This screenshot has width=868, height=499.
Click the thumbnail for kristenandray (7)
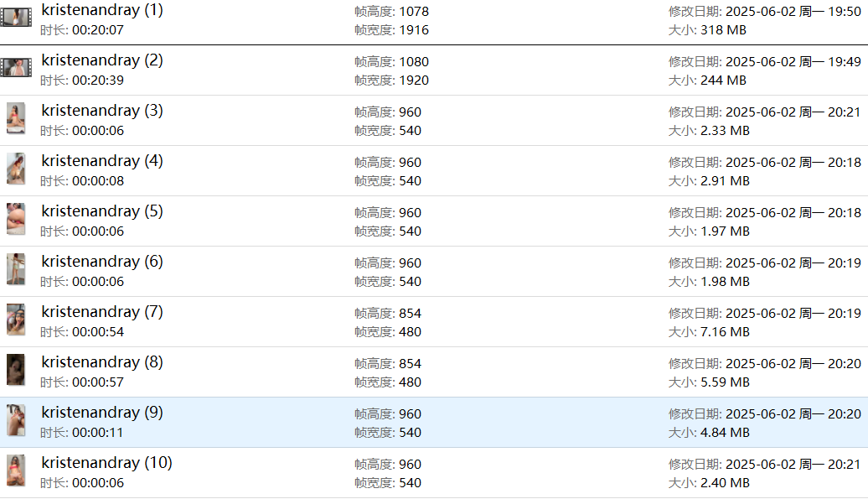pyautogui.click(x=16, y=320)
